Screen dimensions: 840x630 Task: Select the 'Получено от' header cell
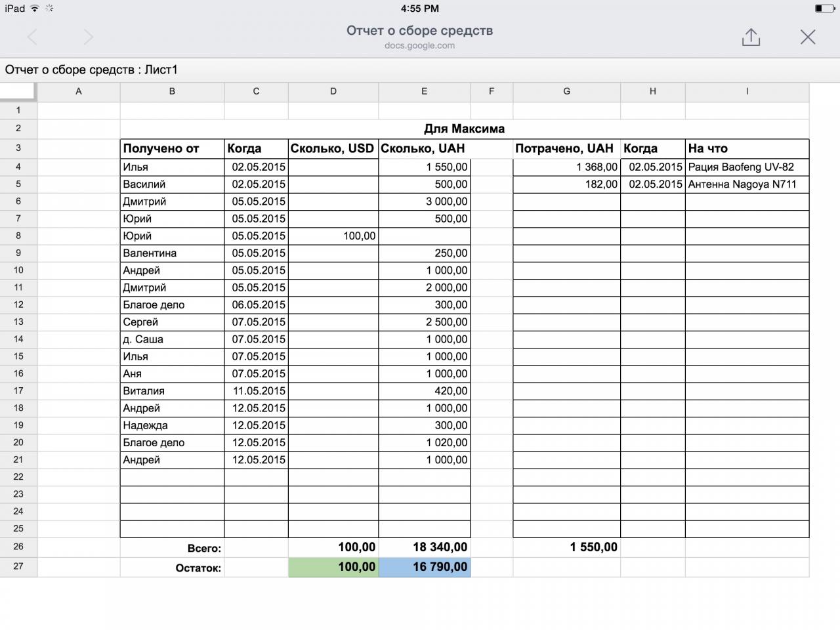coord(172,149)
